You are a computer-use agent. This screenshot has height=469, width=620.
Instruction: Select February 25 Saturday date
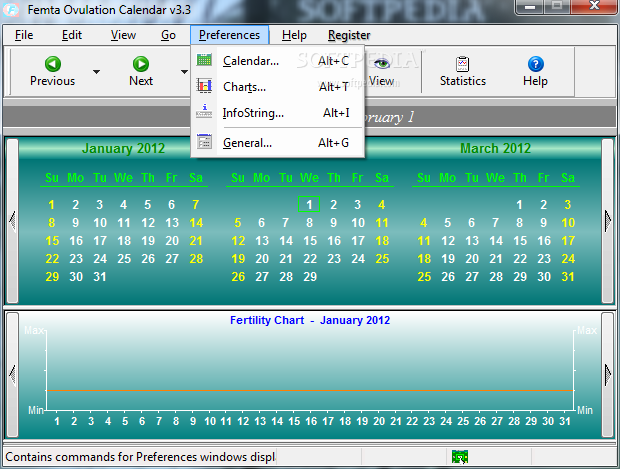(382, 259)
